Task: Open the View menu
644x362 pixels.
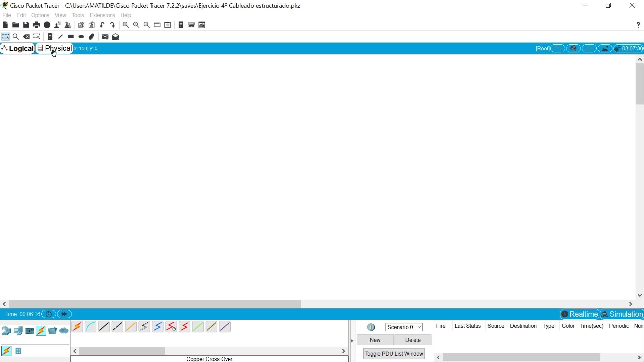Action: coord(60,15)
